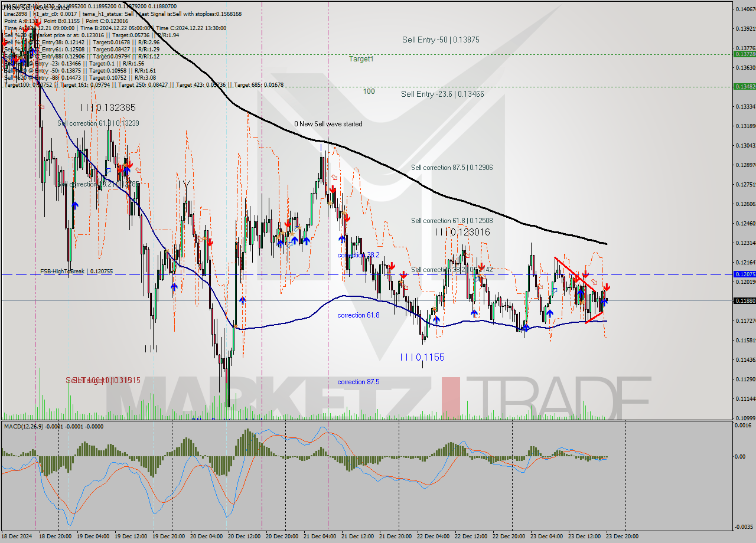Screen dimensions: 756x543
Task: Click the 'Target 250: 0.08427' text
Action: 142,85
